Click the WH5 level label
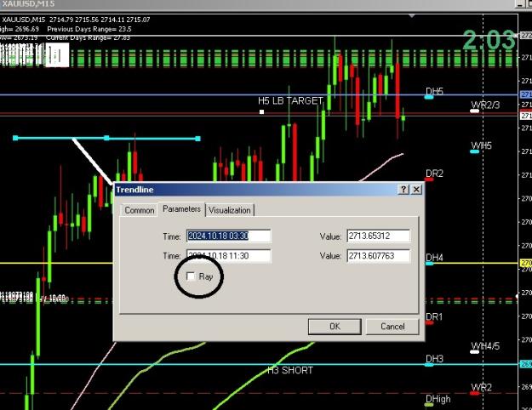Viewport: 532px width, 410px height. click(481, 145)
